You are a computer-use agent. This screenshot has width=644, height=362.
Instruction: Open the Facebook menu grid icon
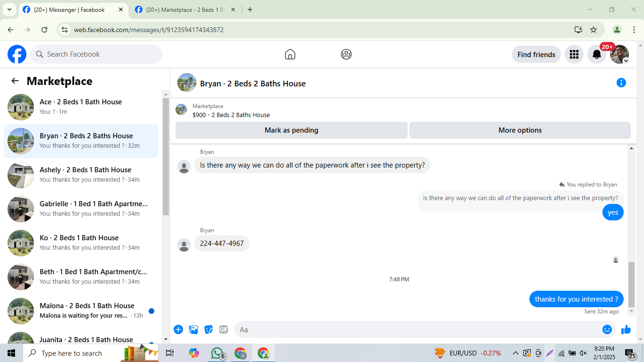click(574, 54)
